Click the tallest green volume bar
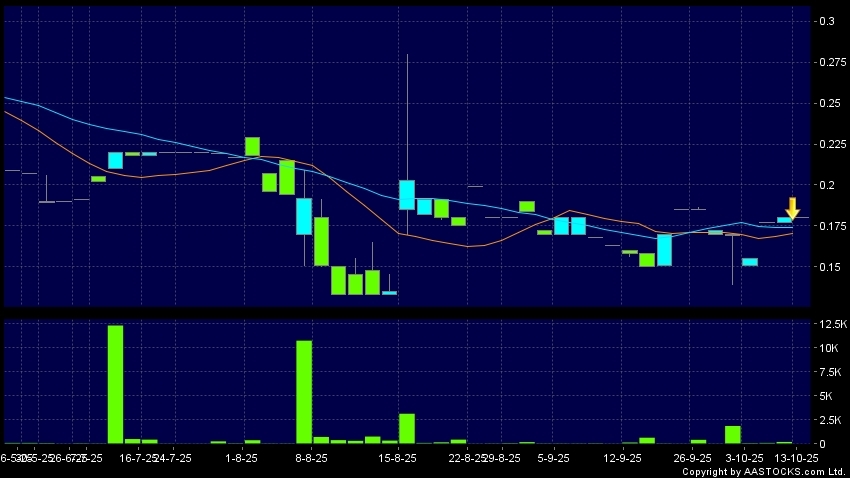The height and width of the screenshot is (478, 850). point(115,384)
